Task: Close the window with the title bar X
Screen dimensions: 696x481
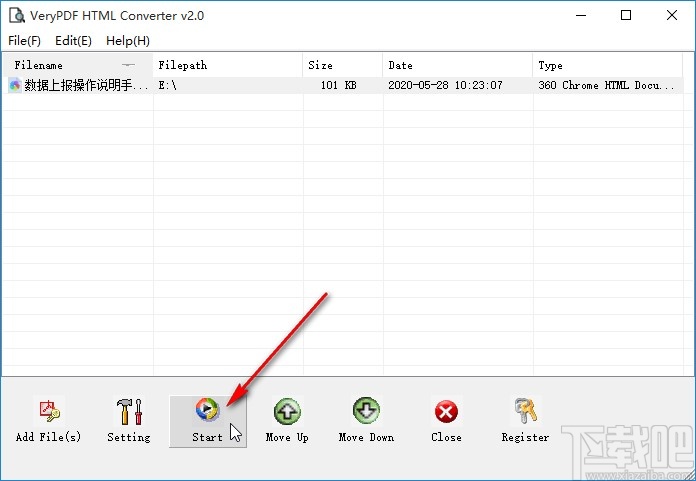Action: click(672, 16)
